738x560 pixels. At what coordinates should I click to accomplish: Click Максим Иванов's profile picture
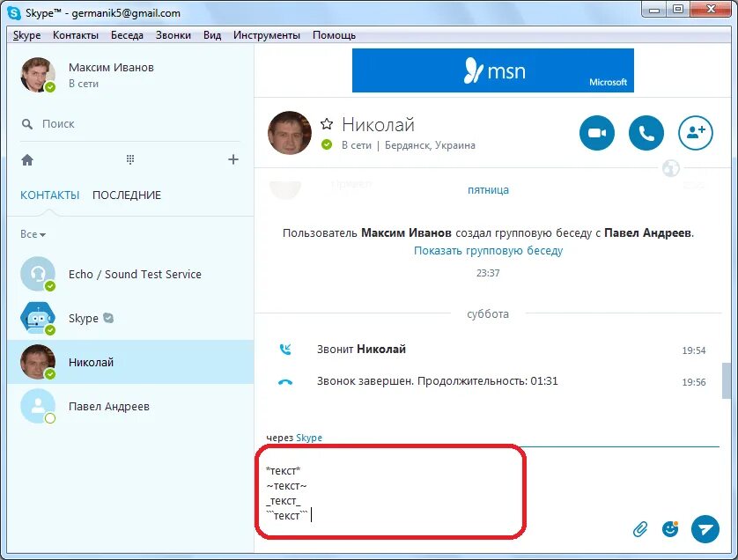point(38,75)
